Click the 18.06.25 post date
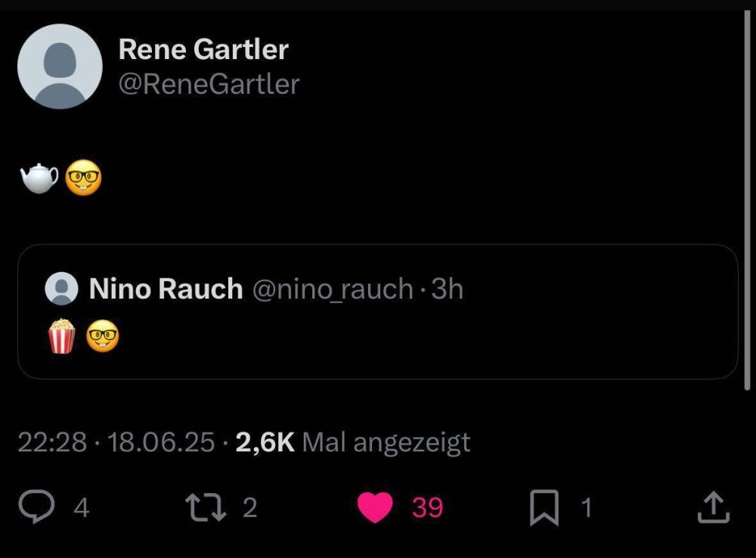The image size is (756, 558). pos(162,442)
